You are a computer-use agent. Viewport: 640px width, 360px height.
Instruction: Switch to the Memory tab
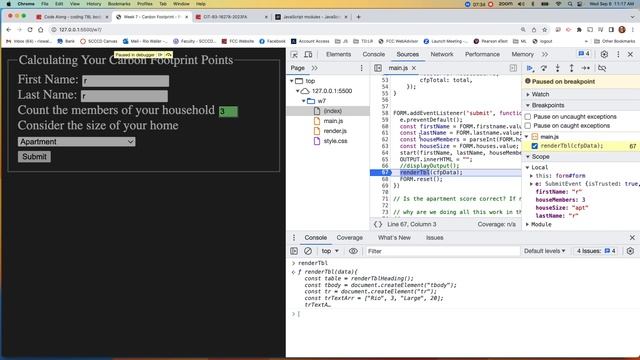(522, 54)
